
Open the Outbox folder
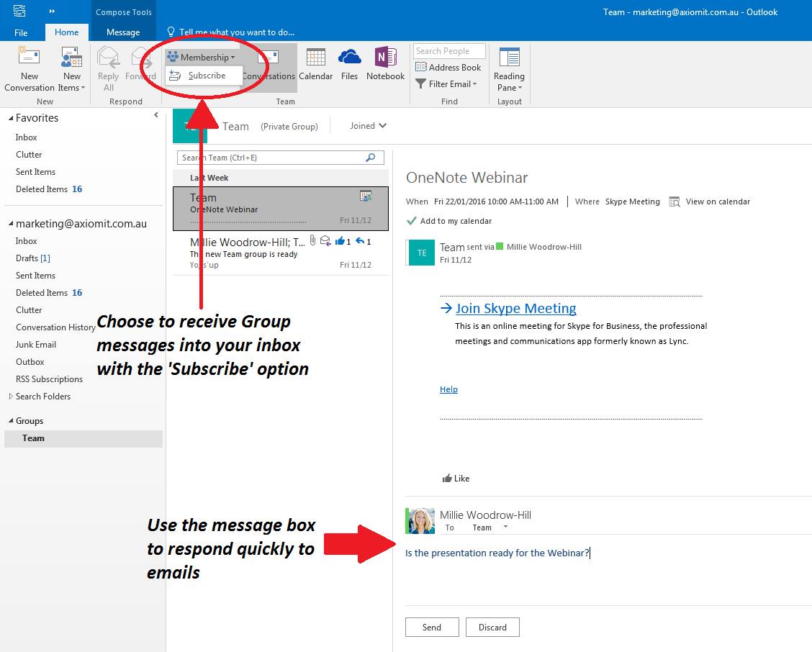tap(30, 361)
